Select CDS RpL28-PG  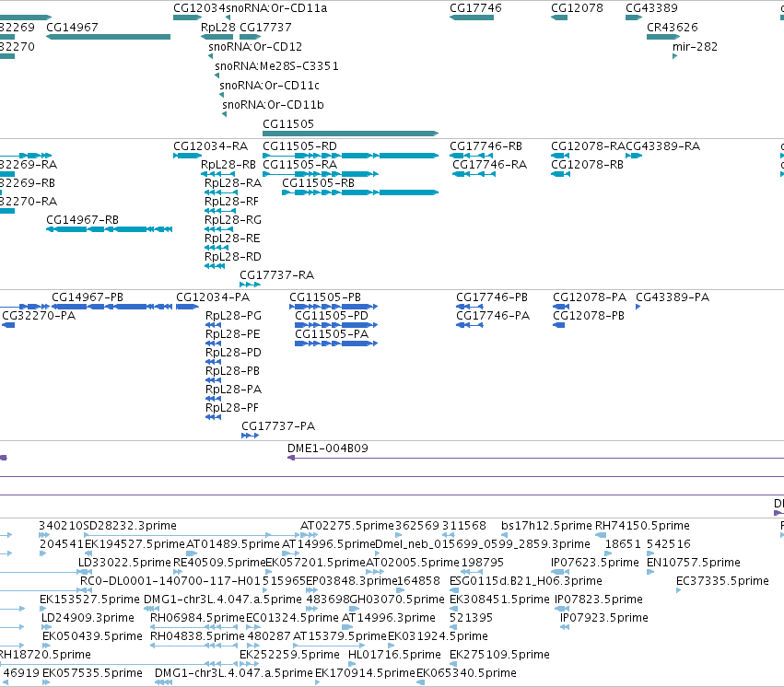233,316
